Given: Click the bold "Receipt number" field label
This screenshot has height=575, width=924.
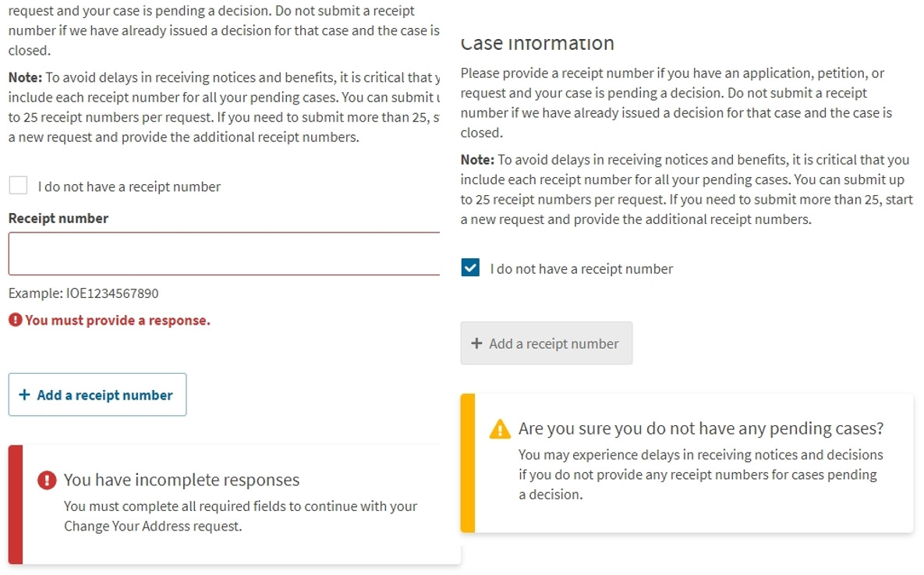Looking at the screenshot, I should tap(58, 218).
